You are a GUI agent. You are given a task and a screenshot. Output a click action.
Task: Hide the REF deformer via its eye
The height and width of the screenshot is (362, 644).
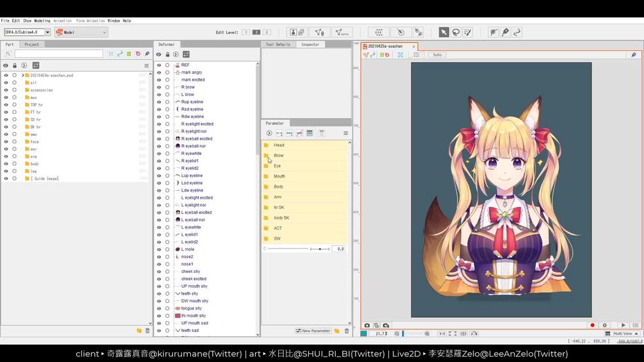[159, 65]
